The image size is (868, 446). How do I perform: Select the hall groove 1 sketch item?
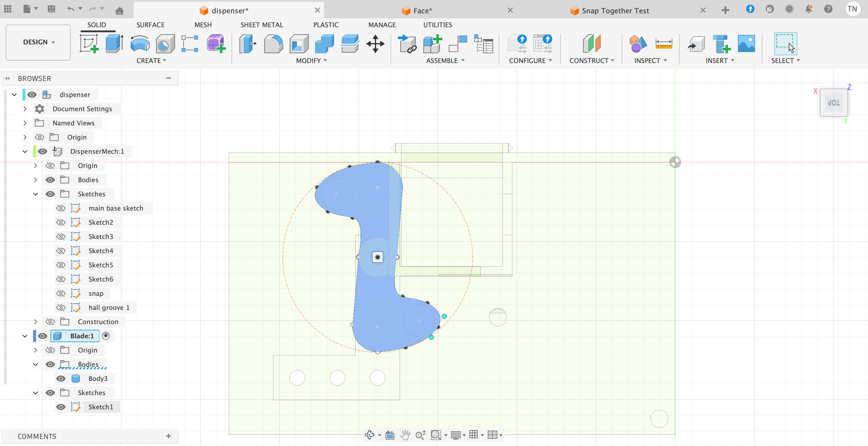[x=109, y=308]
